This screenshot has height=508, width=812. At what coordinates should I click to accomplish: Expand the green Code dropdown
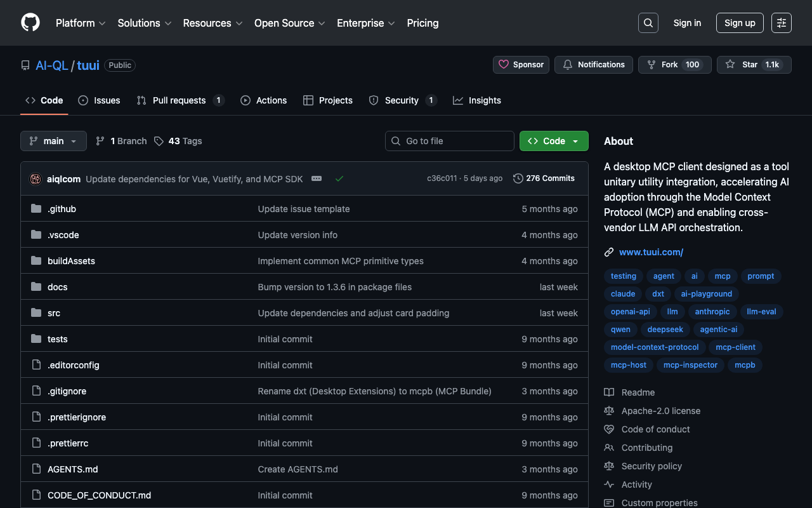[554, 141]
